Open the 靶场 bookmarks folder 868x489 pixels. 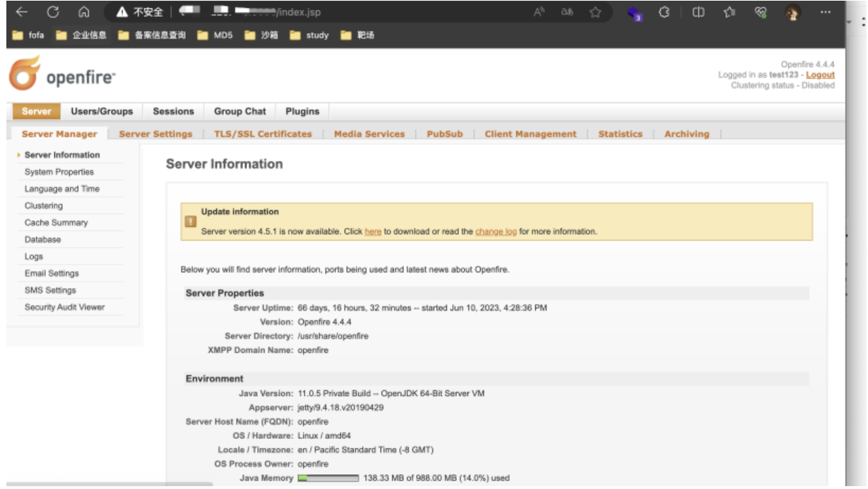tap(357, 35)
